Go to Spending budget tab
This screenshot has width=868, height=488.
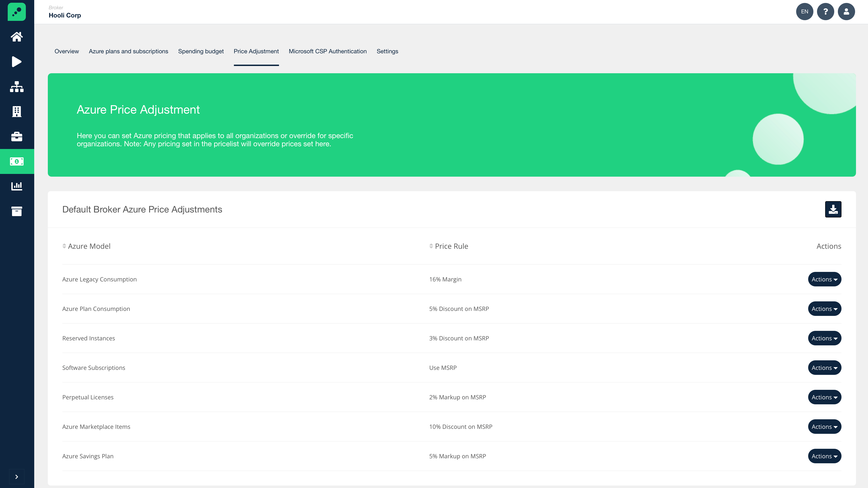tap(201, 51)
